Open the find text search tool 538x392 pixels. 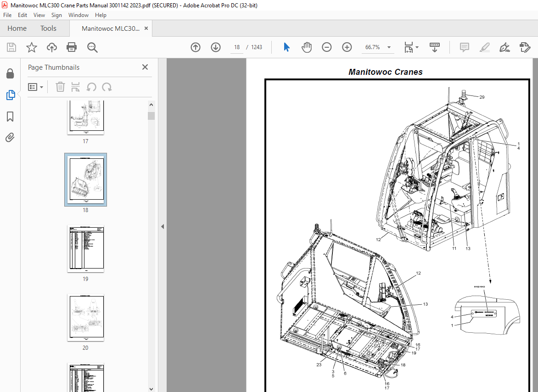92,47
